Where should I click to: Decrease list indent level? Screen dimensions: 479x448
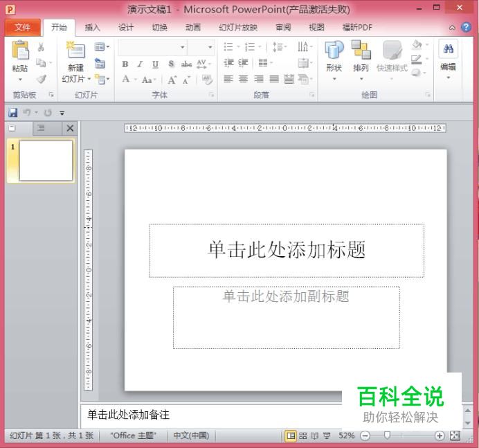coord(228,63)
